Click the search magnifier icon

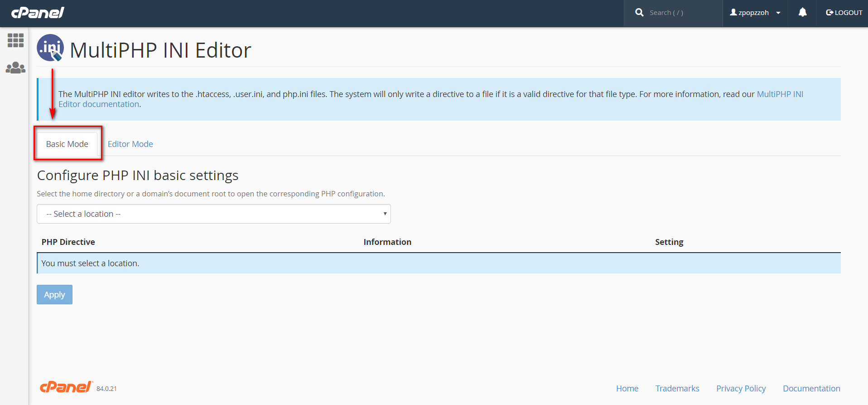639,13
